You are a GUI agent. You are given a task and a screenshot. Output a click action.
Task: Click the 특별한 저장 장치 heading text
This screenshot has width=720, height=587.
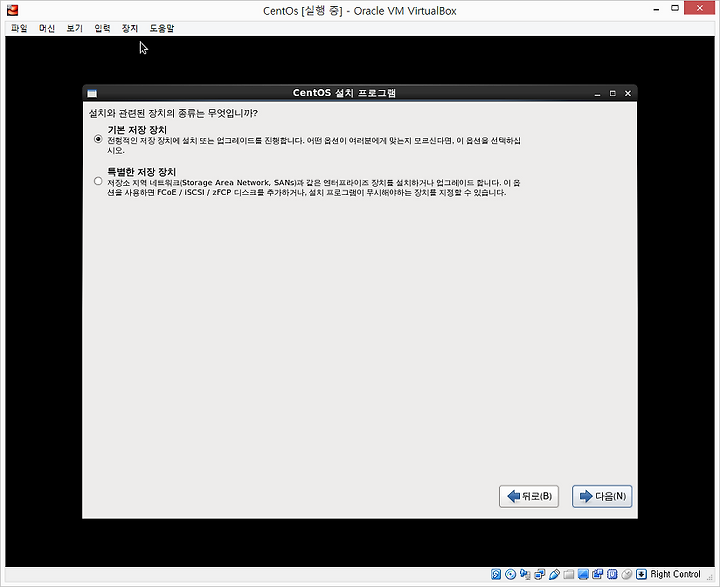[x=141, y=172]
